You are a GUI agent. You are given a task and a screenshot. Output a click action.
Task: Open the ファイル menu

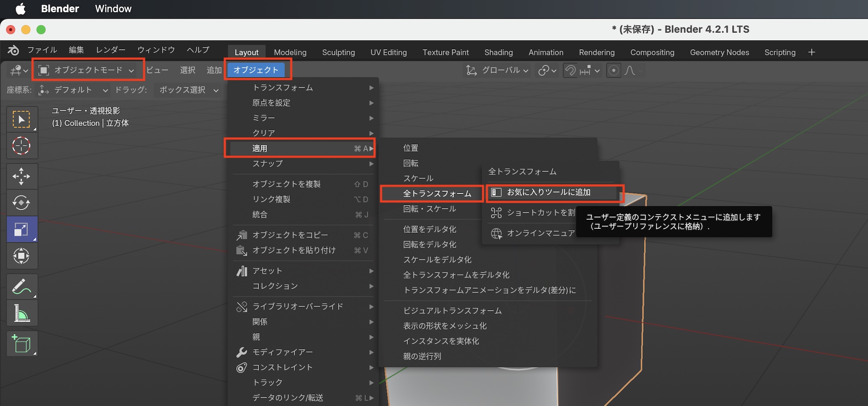[42, 50]
